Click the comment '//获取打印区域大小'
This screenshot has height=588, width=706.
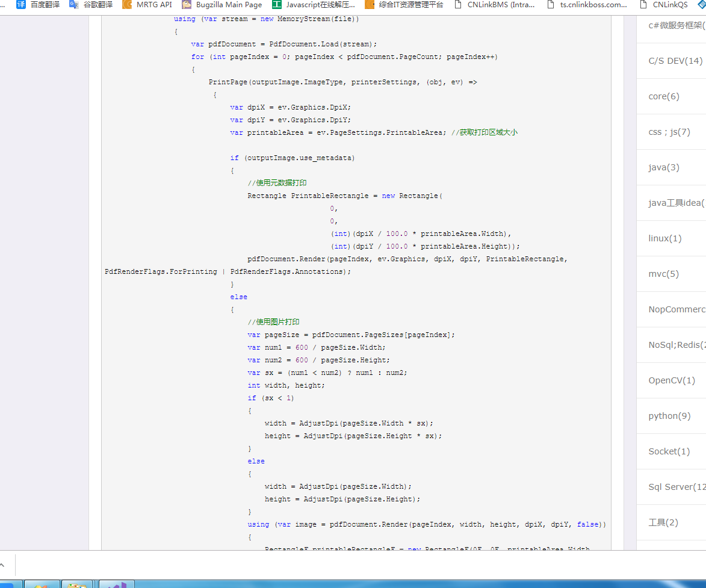pyautogui.click(x=484, y=132)
